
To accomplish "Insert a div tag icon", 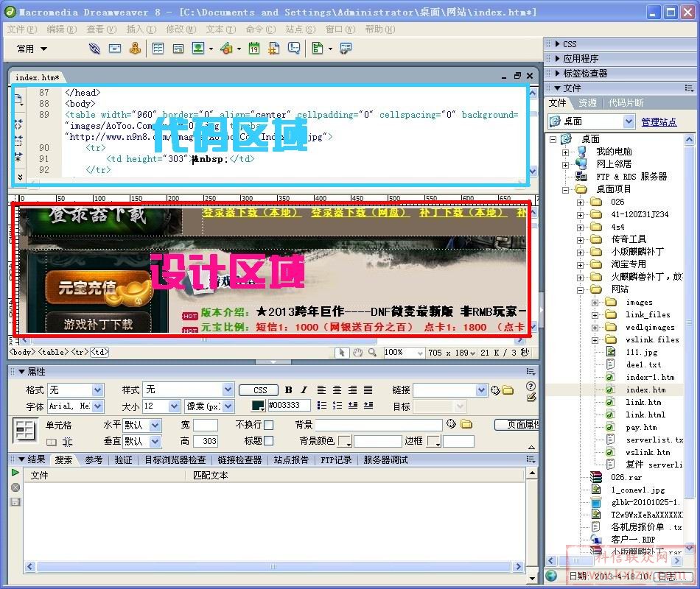I will coord(178,48).
